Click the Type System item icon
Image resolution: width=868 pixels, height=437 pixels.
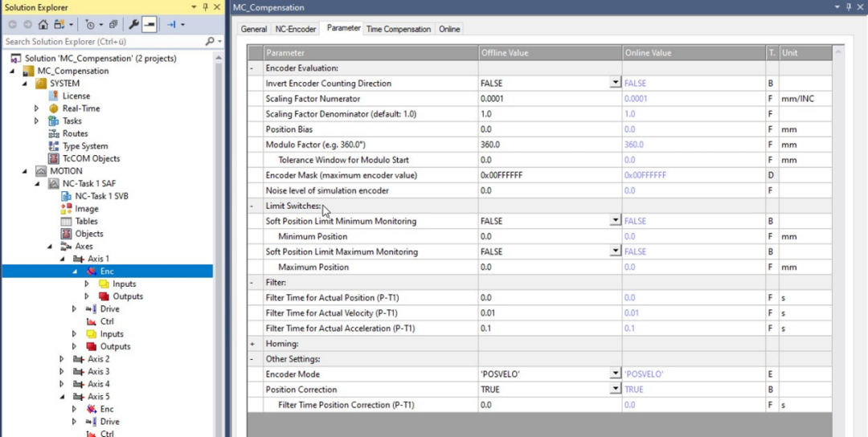tap(54, 146)
